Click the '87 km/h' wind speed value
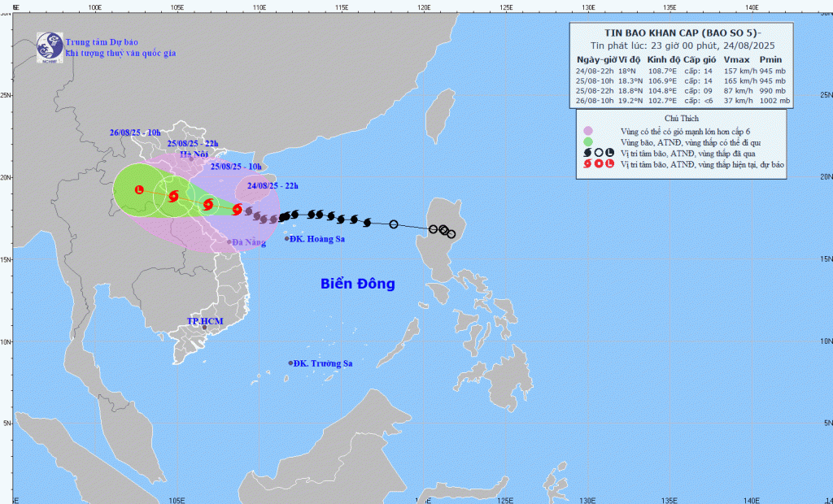This screenshot has height=504, width=833. point(738,91)
